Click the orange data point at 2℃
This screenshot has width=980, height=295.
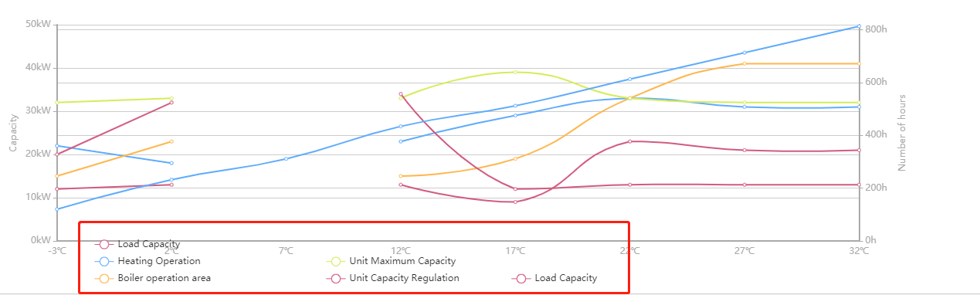[x=171, y=141]
